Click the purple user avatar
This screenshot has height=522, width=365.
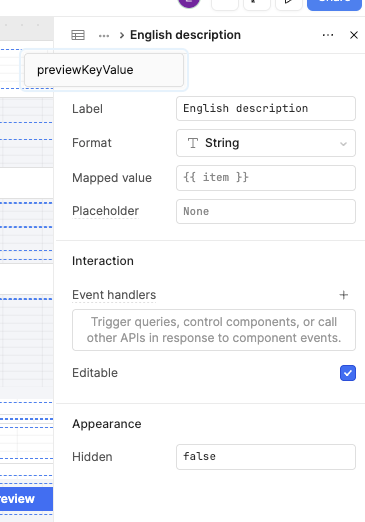(x=189, y=3)
